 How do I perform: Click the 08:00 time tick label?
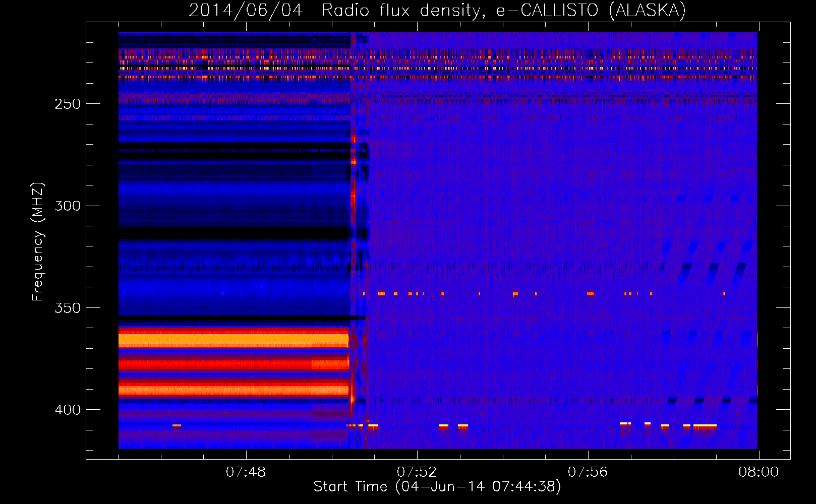click(x=759, y=472)
